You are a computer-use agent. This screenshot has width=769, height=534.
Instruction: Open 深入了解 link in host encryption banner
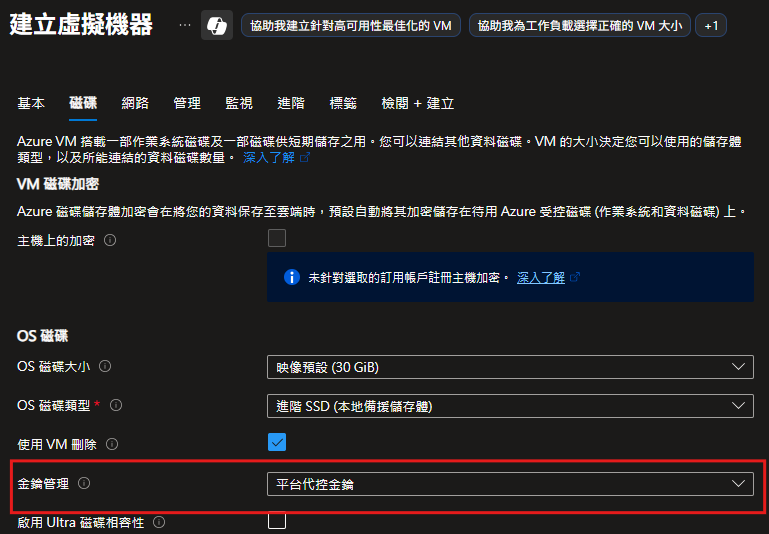coord(540,278)
